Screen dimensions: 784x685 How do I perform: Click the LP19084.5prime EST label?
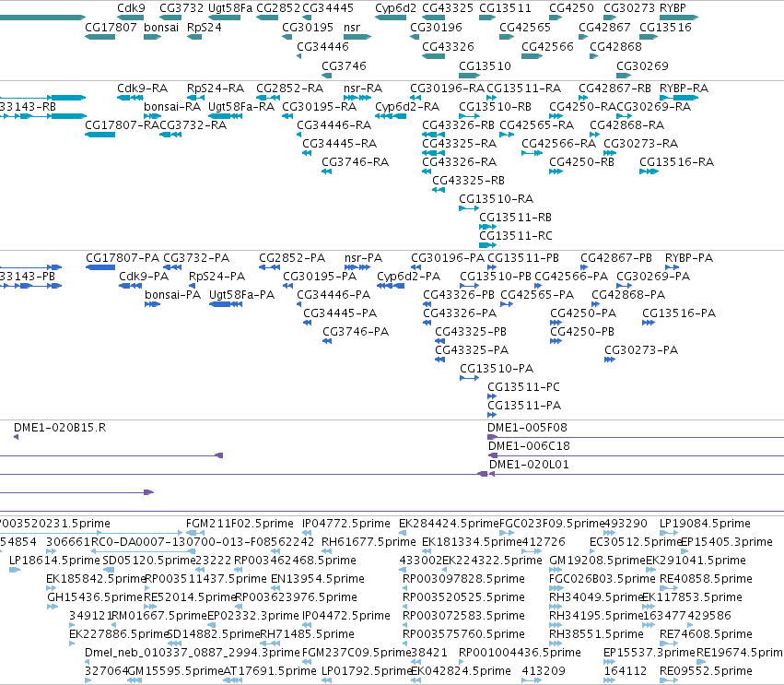tap(705, 524)
